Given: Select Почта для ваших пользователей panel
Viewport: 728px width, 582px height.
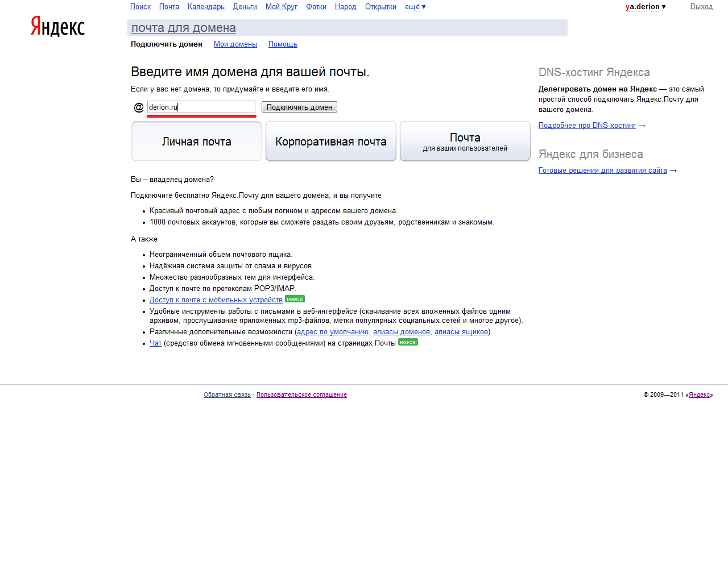Looking at the screenshot, I should [x=465, y=142].
